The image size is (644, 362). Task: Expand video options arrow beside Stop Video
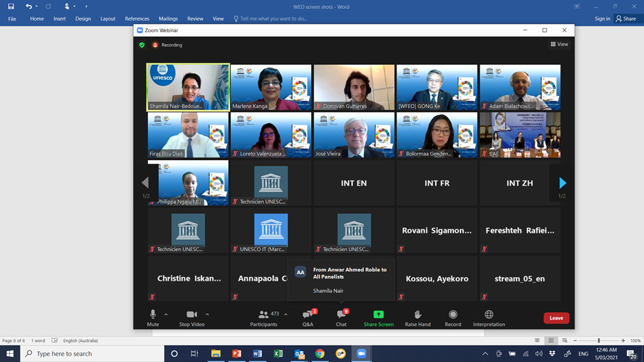[208, 314]
